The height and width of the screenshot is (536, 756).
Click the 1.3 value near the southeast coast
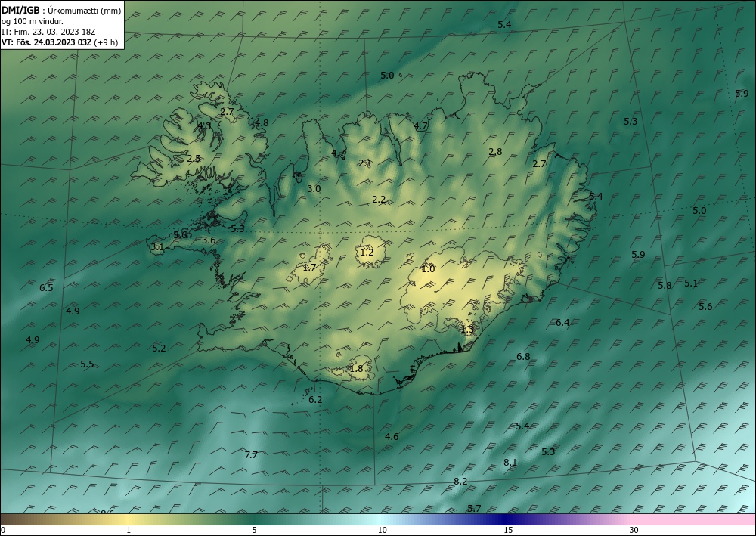click(x=468, y=329)
